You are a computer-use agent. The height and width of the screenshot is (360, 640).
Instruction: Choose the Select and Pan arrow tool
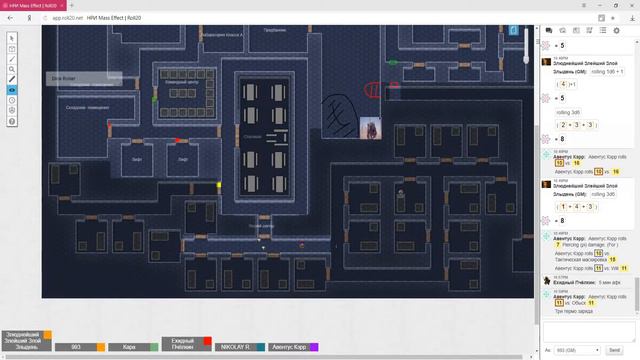(12, 38)
